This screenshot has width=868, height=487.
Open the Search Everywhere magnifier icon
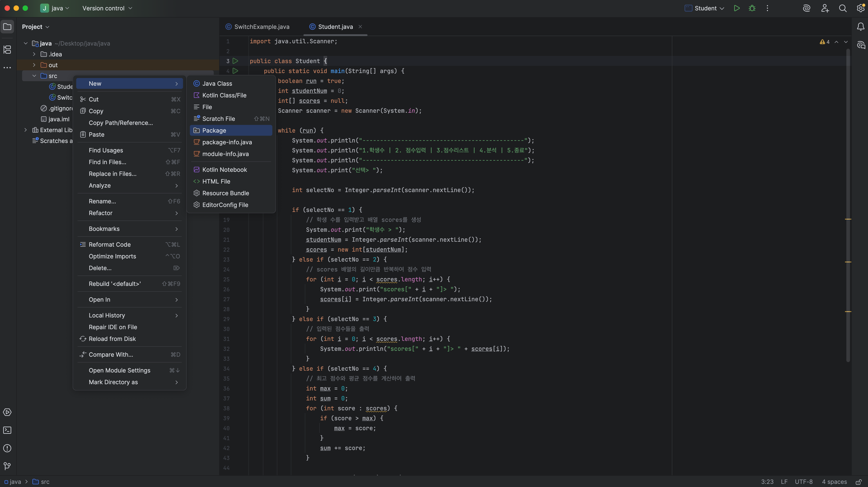pyautogui.click(x=842, y=8)
